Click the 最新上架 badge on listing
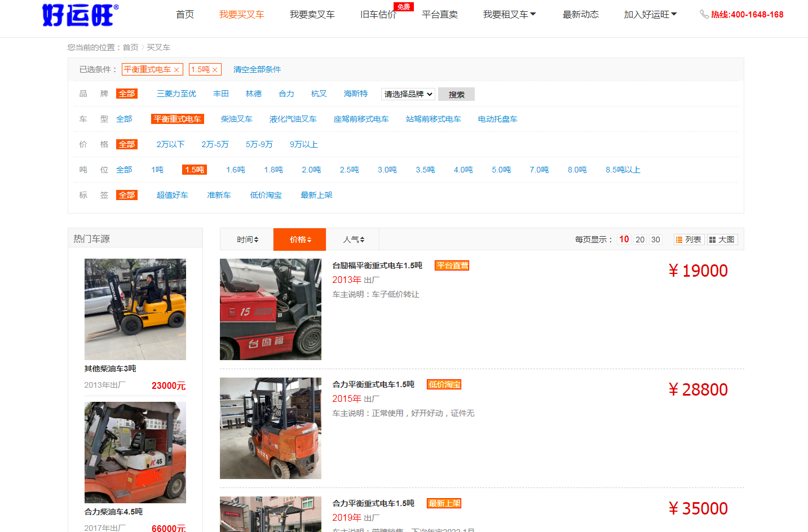 click(x=444, y=503)
